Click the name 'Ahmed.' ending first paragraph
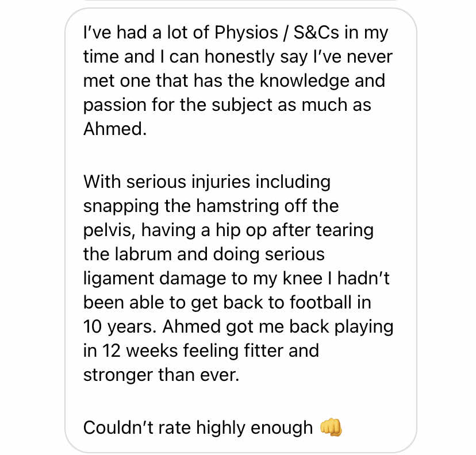This screenshot has width=476, height=455. point(115,129)
